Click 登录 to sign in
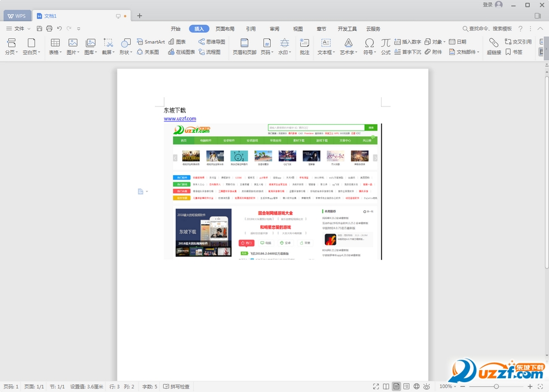 488,4
